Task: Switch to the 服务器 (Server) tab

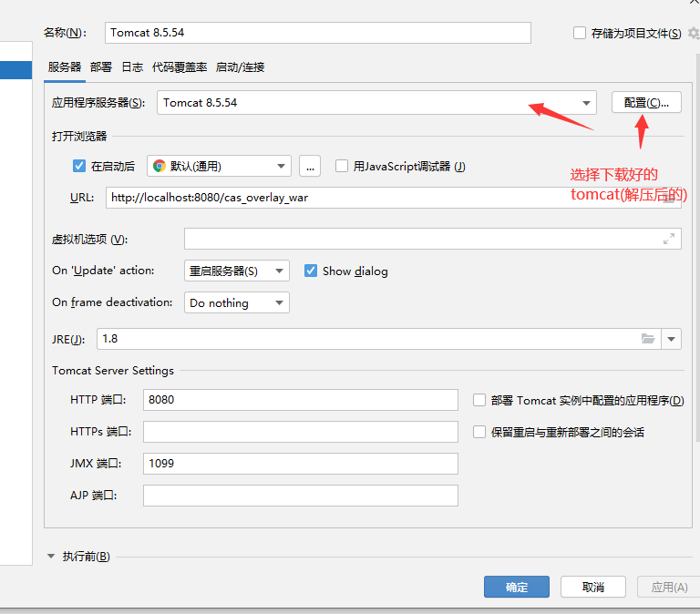Action: point(65,67)
